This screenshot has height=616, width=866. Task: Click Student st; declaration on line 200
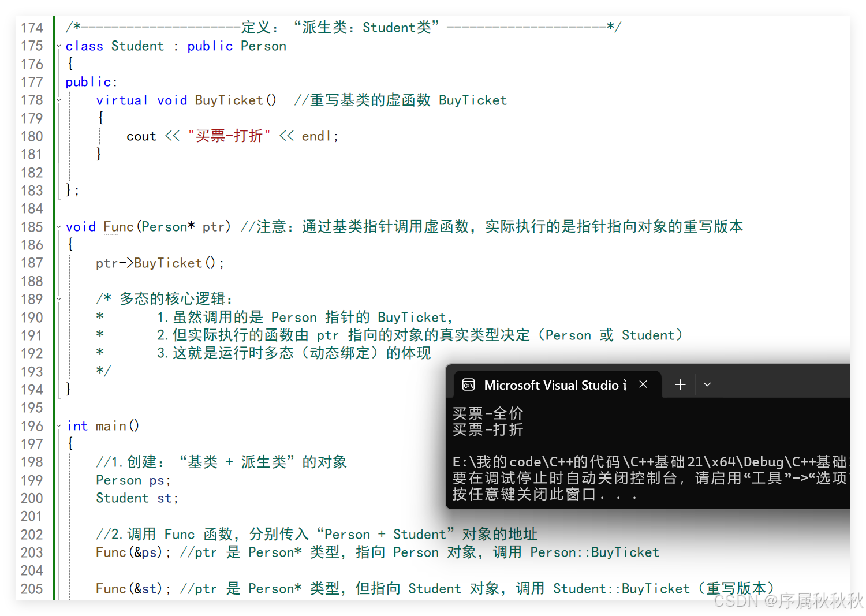point(137,498)
